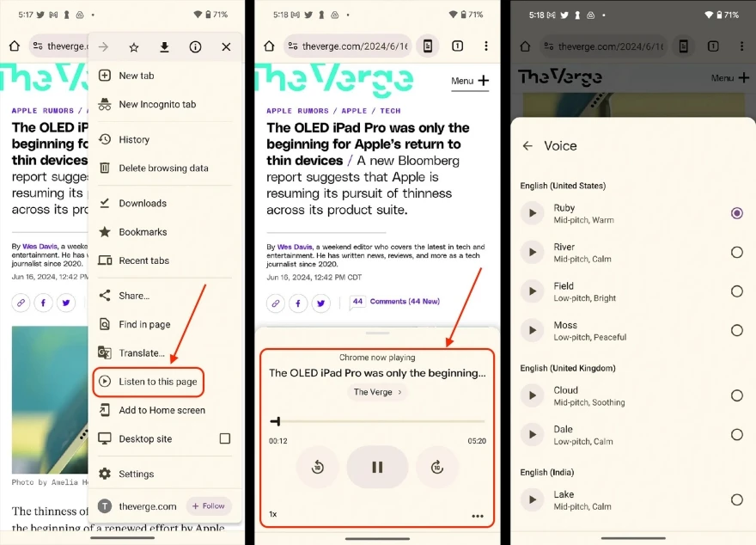Select the Moss voice radio button
This screenshot has height=545, width=756.
pyautogui.click(x=736, y=330)
